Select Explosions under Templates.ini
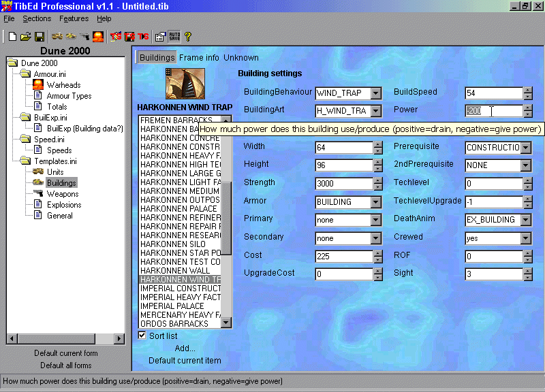The width and height of the screenshot is (545, 392). click(64, 205)
